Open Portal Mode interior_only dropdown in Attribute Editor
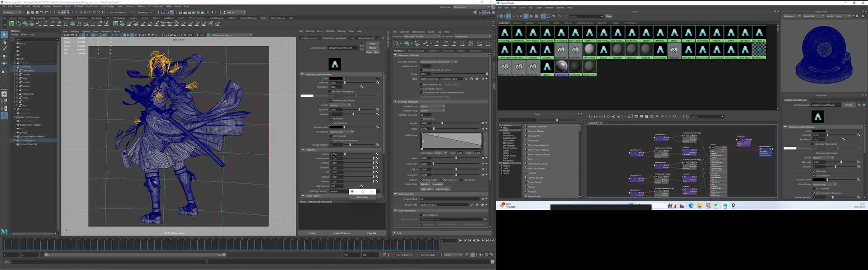The width and height of the screenshot is (868, 270). [x=342, y=132]
